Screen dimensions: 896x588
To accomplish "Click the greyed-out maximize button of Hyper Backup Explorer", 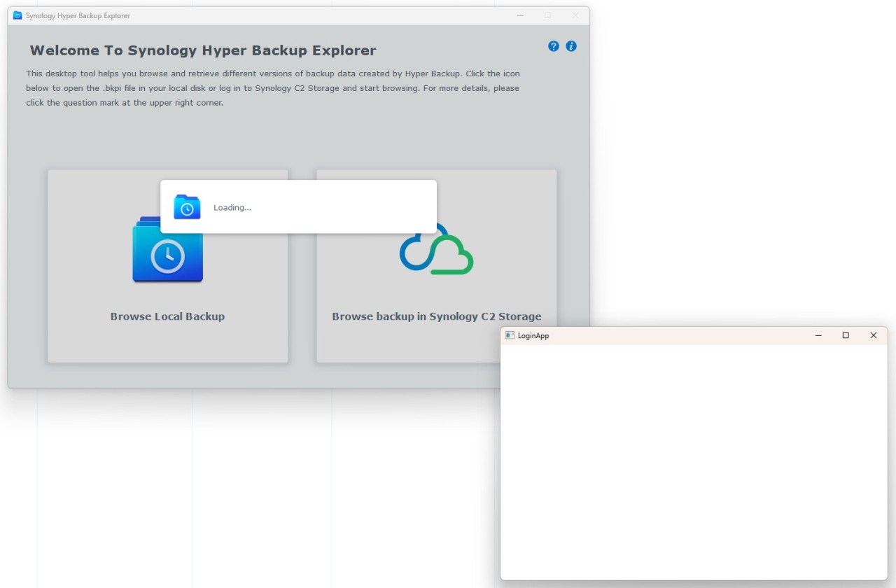I will click(x=547, y=15).
